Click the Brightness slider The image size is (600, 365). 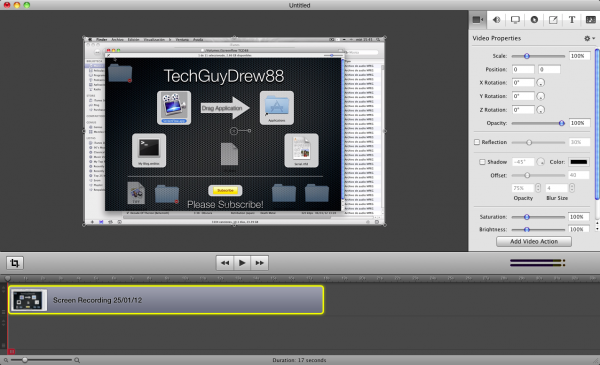(x=538, y=230)
